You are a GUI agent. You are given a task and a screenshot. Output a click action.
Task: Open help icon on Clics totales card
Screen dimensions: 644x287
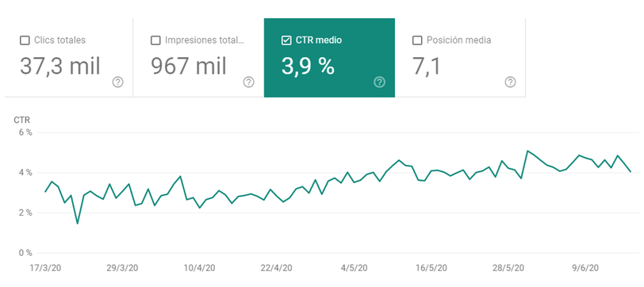[x=117, y=82]
